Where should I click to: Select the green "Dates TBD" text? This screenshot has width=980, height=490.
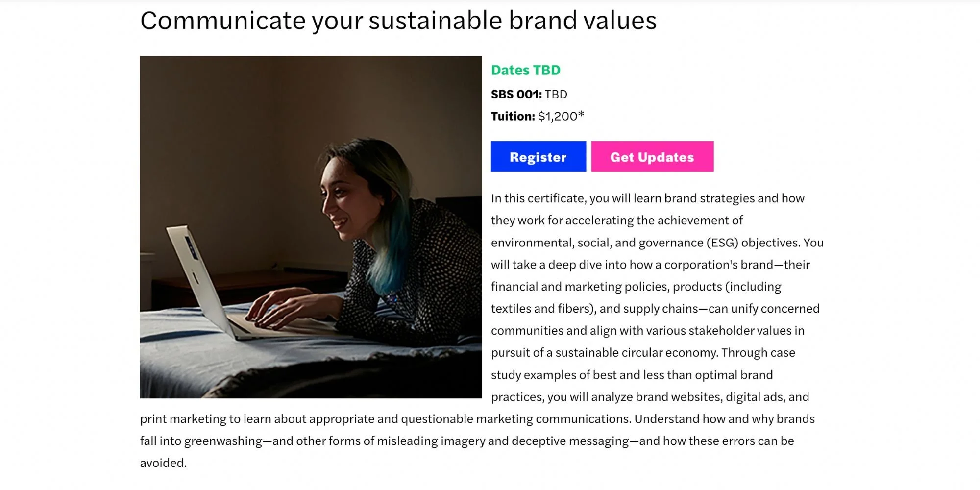coord(525,70)
